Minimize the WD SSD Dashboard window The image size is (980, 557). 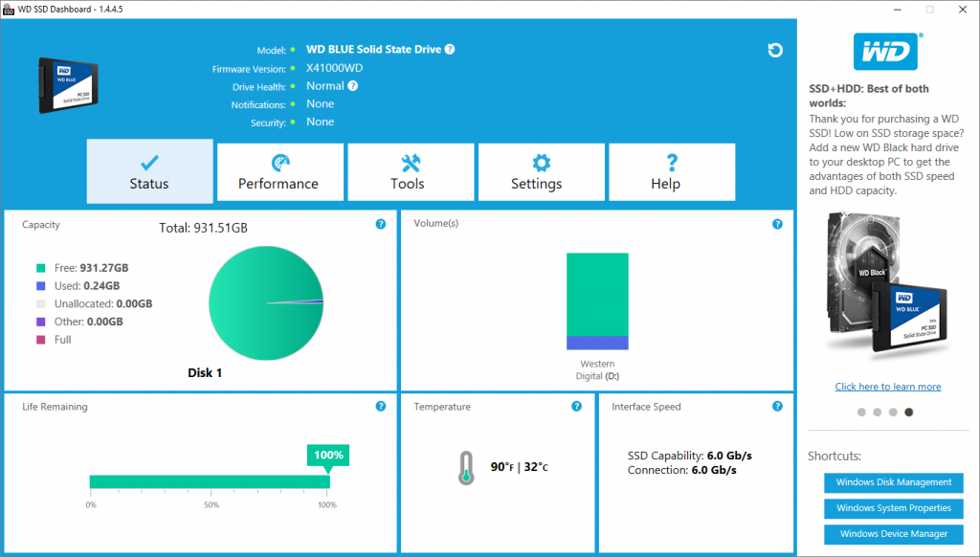(x=898, y=10)
